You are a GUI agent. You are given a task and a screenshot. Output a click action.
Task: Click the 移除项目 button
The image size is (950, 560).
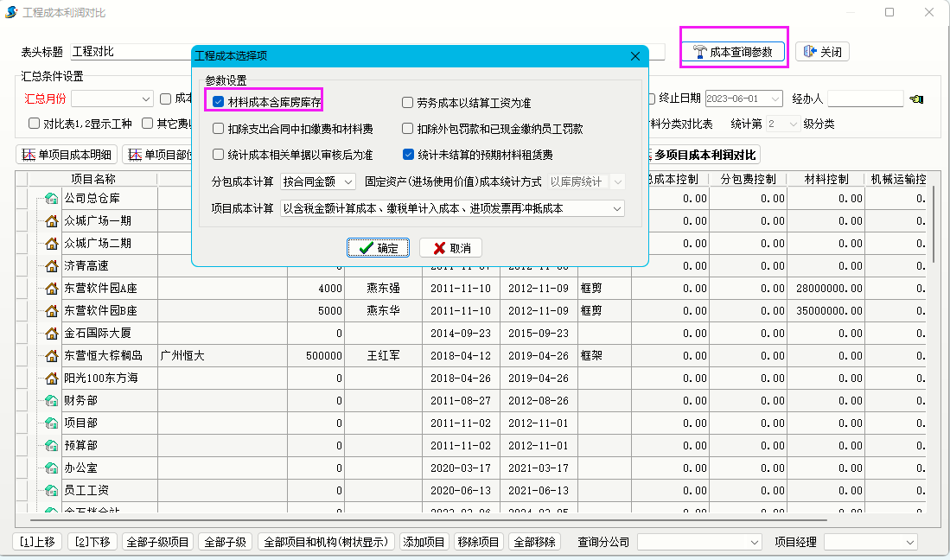click(x=478, y=542)
